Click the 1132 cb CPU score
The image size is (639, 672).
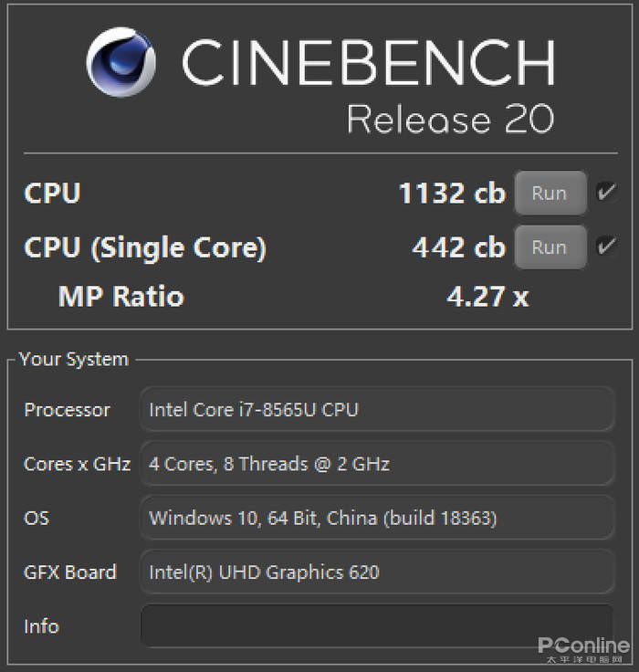point(451,194)
